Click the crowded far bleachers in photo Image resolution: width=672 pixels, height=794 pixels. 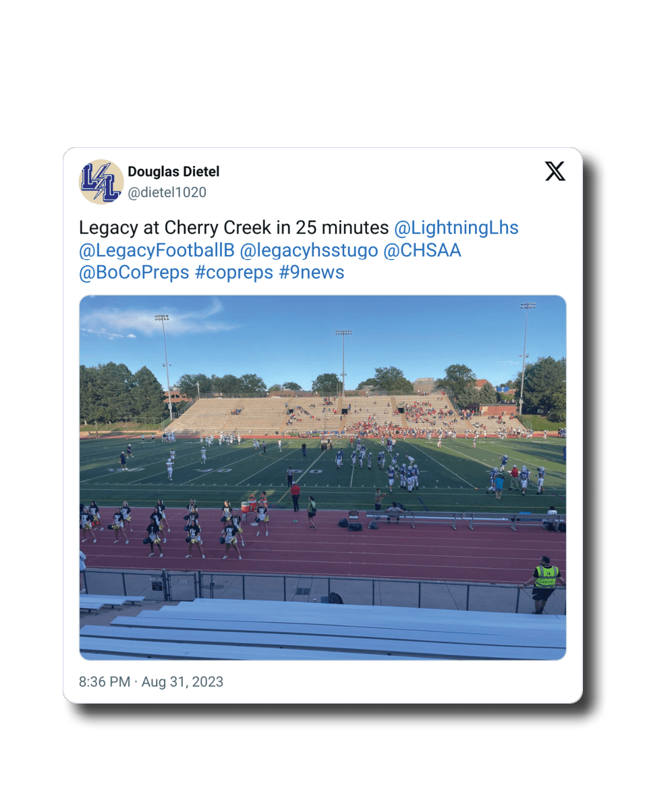coord(349,416)
